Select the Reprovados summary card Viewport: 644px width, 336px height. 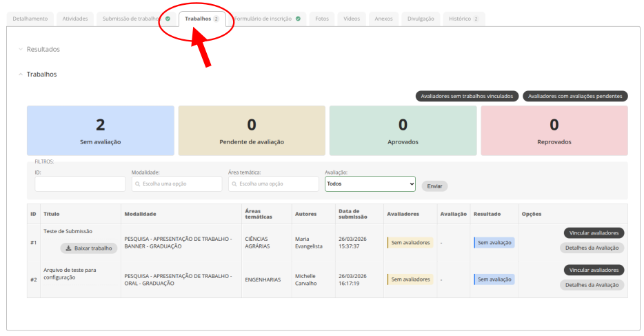554,130
